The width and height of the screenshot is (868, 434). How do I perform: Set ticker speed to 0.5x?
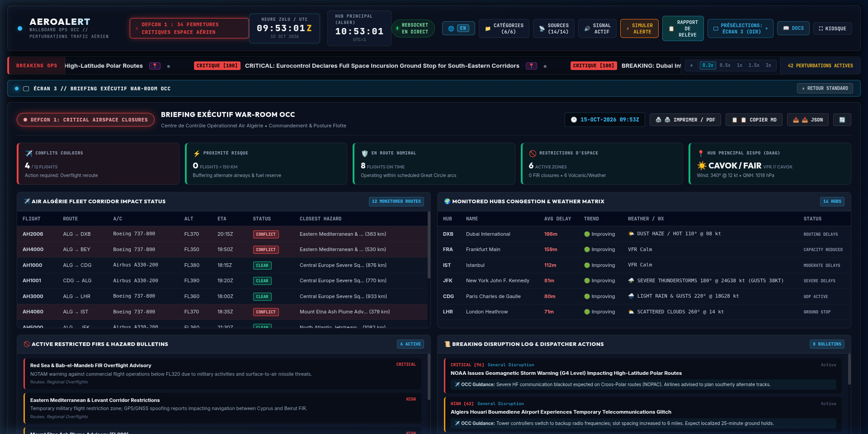coord(725,65)
